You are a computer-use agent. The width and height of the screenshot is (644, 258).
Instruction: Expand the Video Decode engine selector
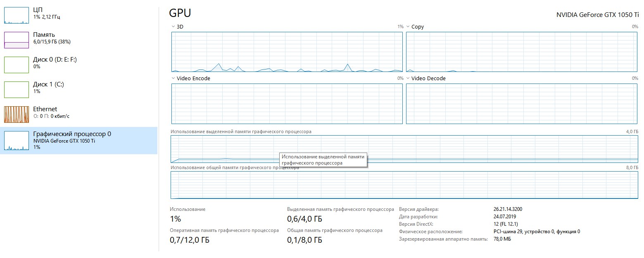[408, 79]
